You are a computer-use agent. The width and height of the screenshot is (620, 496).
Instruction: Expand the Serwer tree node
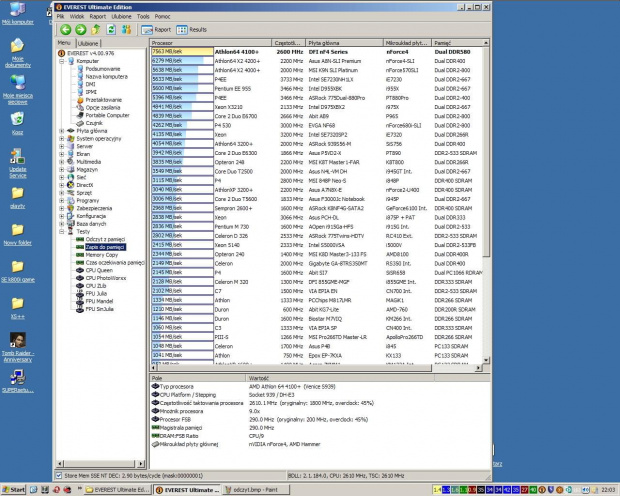[62, 146]
